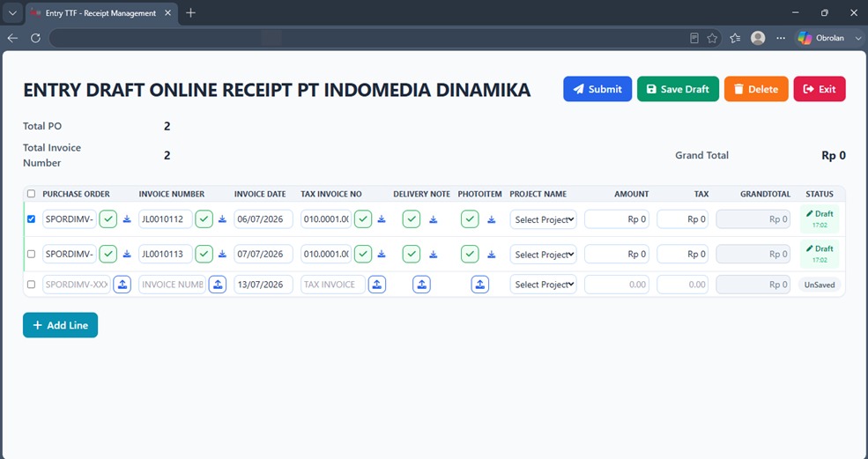
Task: Submit the receipt draft
Action: (x=597, y=89)
